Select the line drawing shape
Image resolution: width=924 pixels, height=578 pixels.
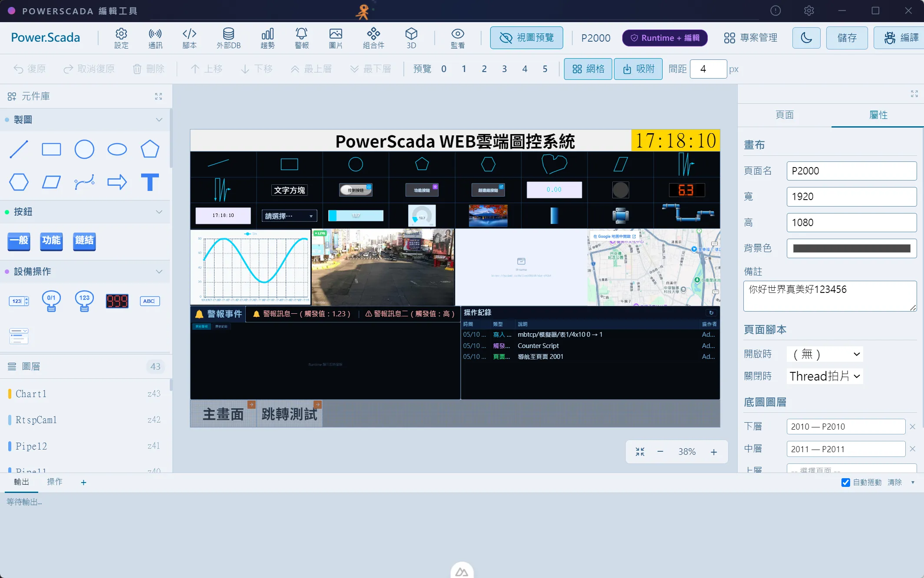point(19,149)
